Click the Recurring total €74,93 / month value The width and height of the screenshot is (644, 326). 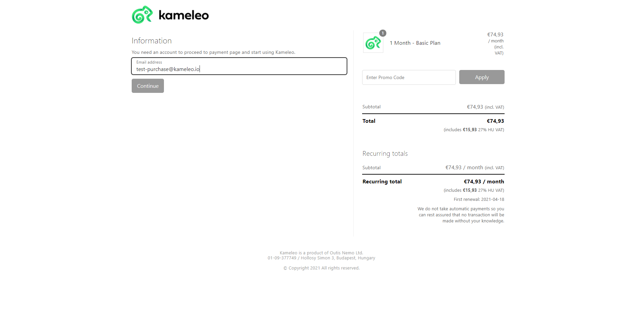484,182
